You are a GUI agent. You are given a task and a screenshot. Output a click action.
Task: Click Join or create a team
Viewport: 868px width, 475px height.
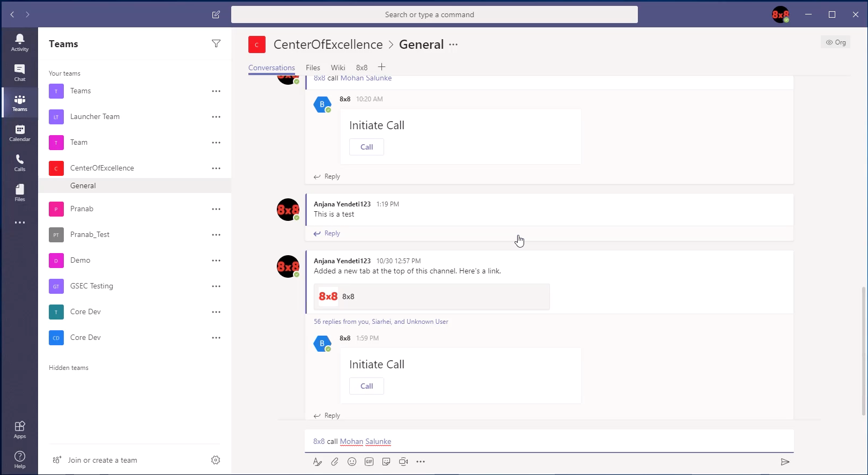pos(95,460)
